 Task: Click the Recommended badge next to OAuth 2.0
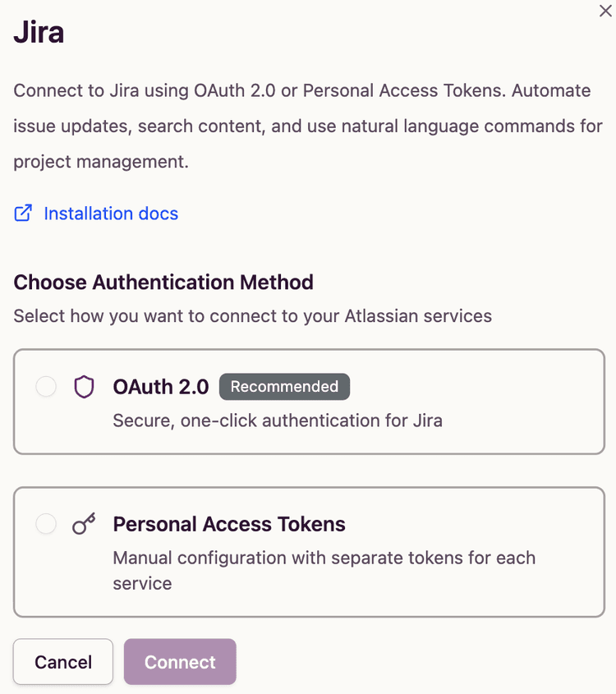click(284, 386)
